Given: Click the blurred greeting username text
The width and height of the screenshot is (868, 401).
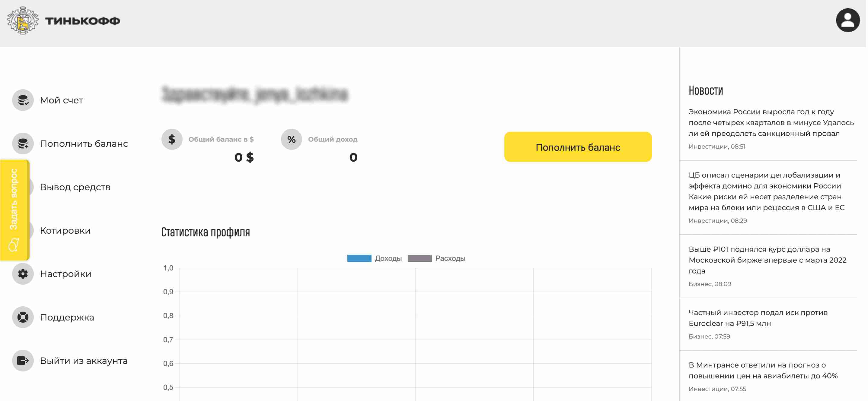Looking at the screenshot, I should (x=254, y=94).
